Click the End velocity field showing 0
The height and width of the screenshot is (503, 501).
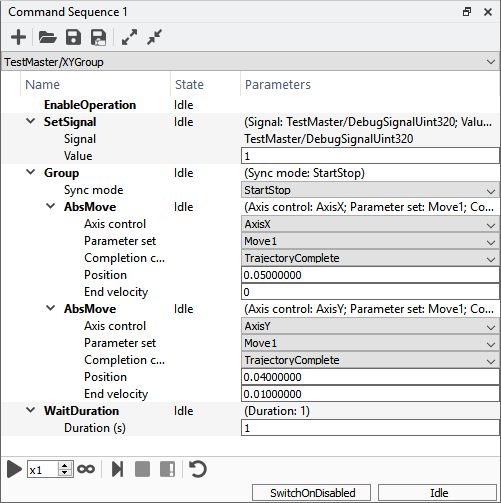[370, 292]
